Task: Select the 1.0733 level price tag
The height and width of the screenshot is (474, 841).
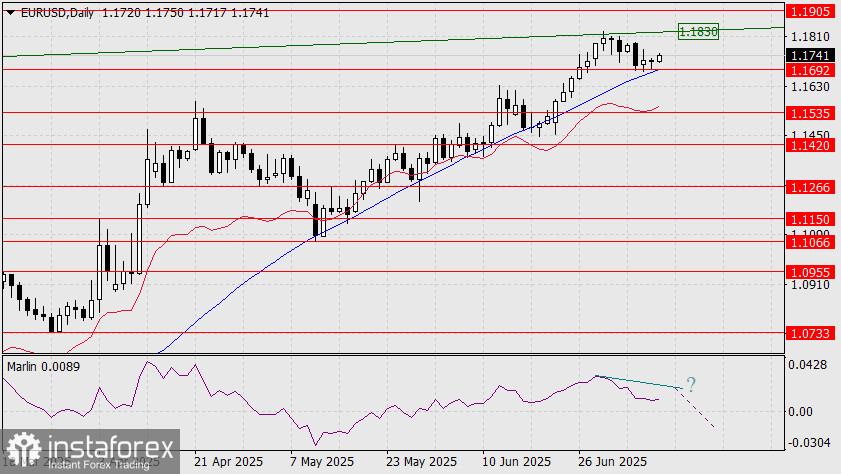Action: 810,334
